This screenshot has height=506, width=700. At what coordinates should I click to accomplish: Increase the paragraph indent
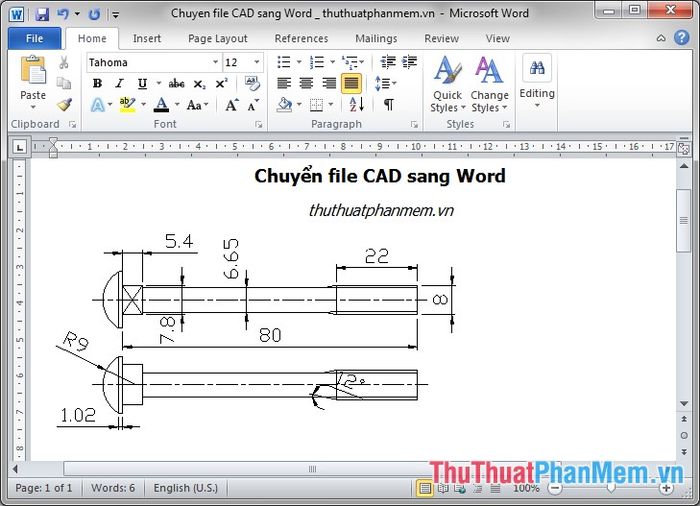(409, 62)
